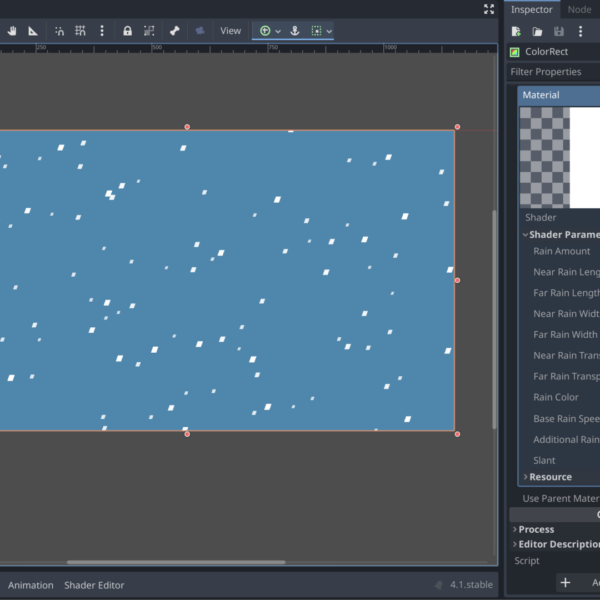The width and height of the screenshot is (600, 600).
Task: Click the Additional Rain parameter
Action: point(566,440)
